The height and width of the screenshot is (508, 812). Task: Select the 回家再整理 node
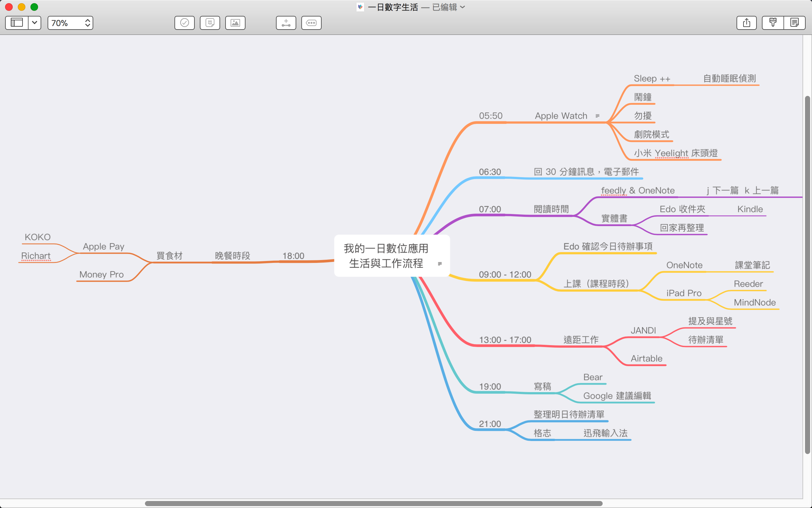coord(682,228)
